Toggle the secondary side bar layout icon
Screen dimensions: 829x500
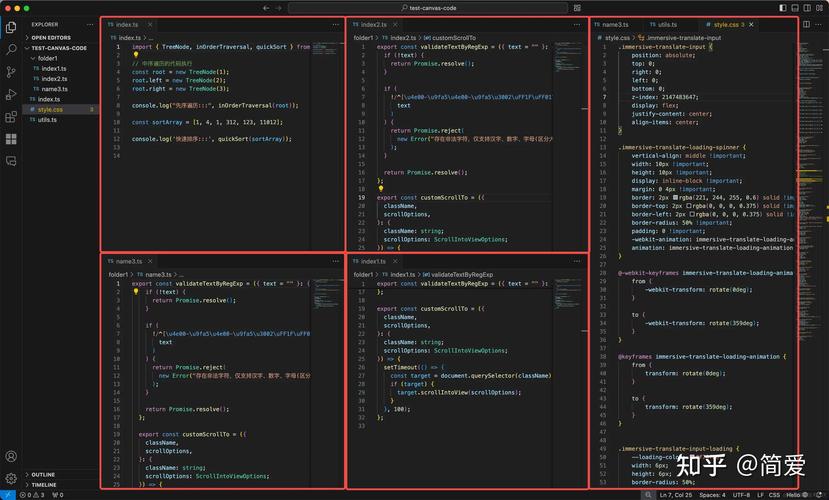tap(807, 8)
